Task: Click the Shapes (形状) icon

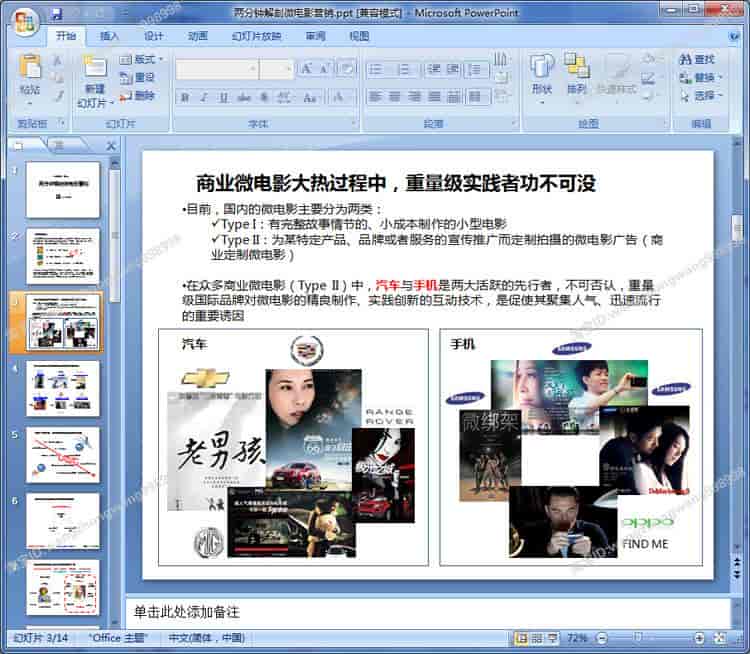Action: coord(541,68)
